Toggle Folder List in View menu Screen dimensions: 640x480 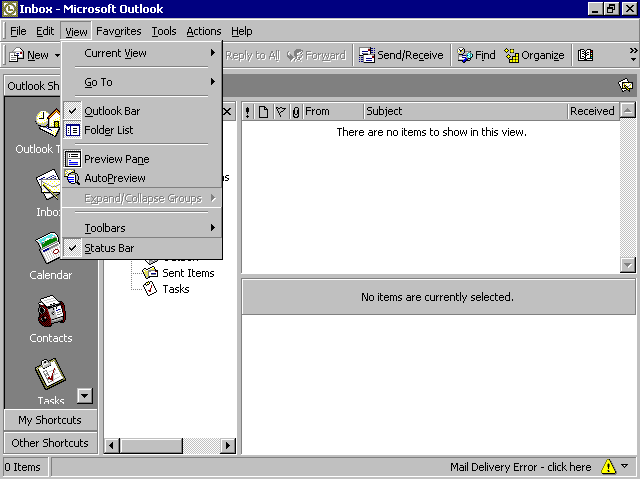pos(141,130)
